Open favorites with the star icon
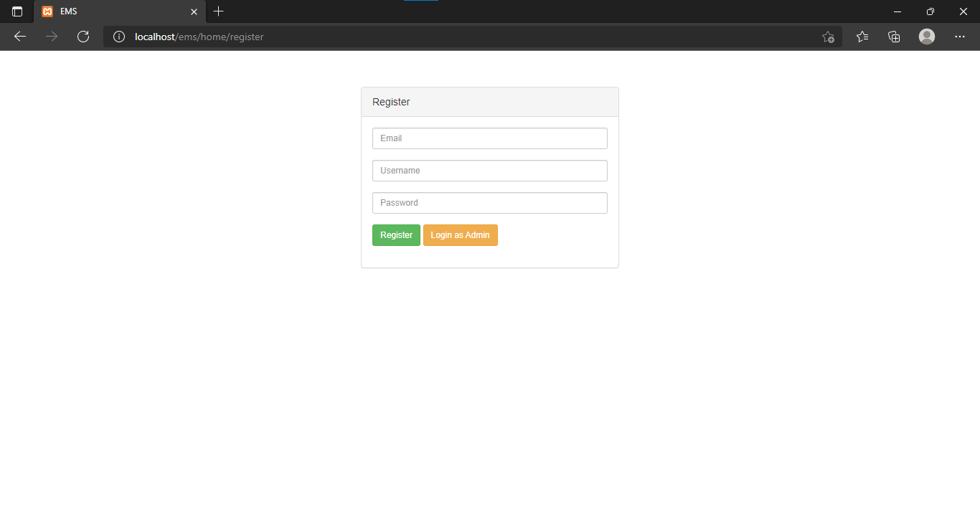 point(862,37)
